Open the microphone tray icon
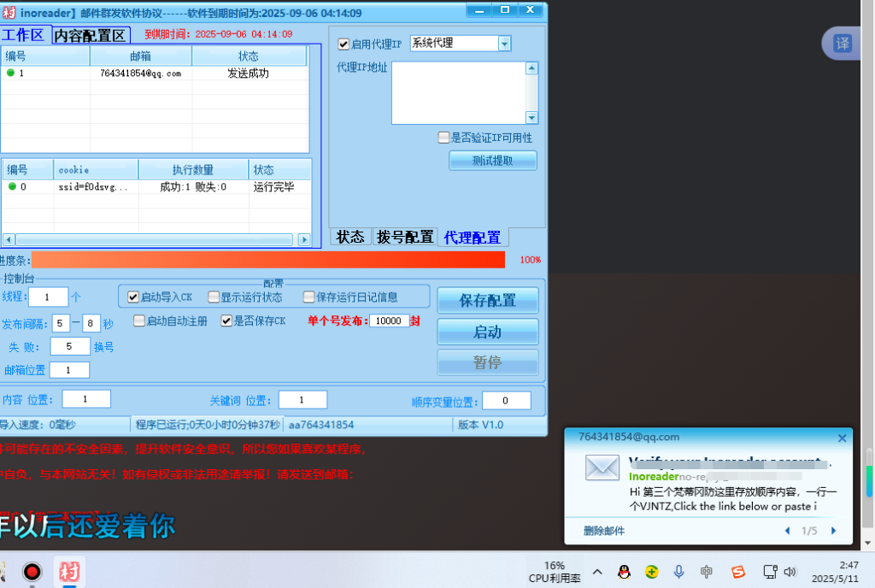The width and height of the screenshot is (875, 588). (x=678, y=573)
